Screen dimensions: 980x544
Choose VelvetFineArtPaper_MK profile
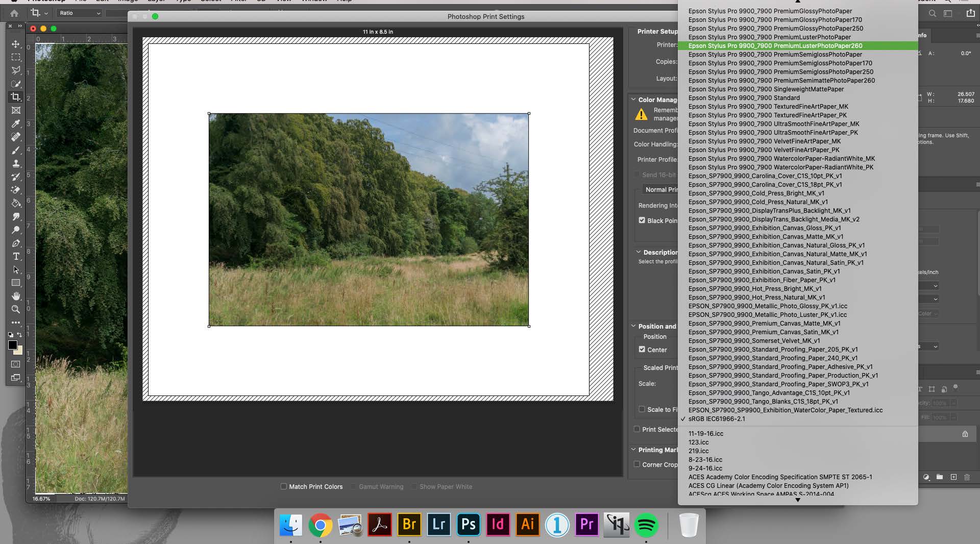pos(797,141)
